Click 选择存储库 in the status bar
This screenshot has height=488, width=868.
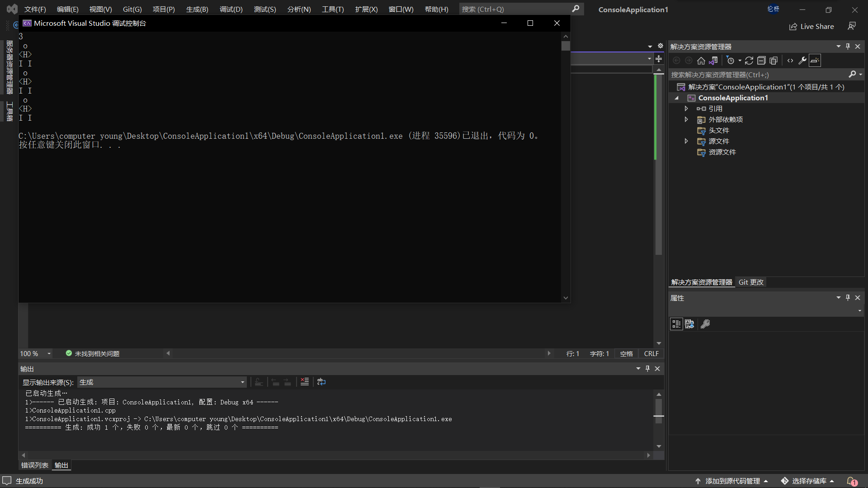tap(809, 481)
